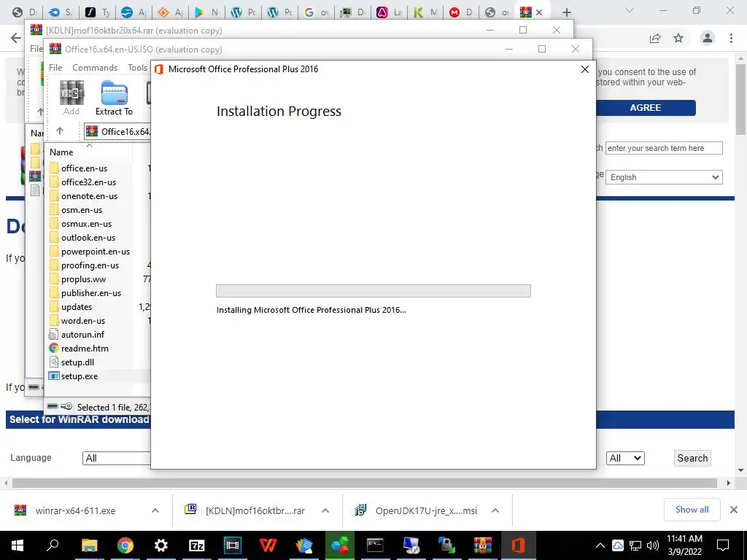Image resolution: width=747 pixels, height=560 pixels.
Task: Click the installation progress bar
Action: point(373,291)
